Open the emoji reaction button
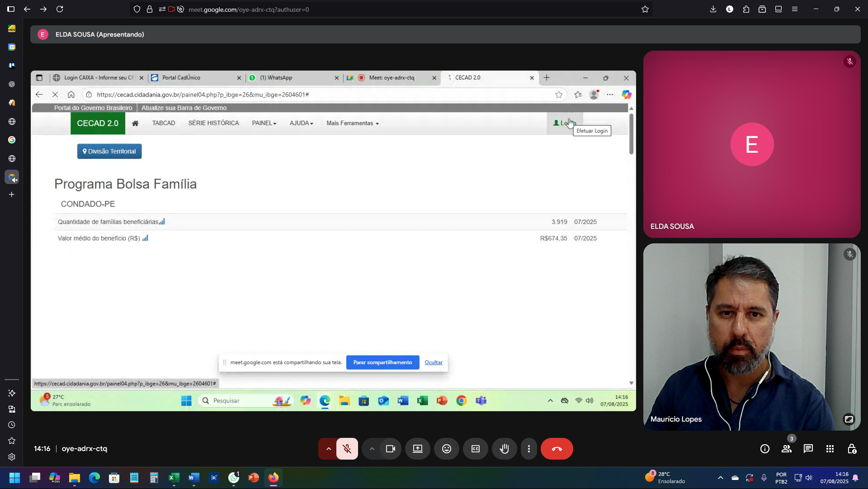Screen dimensions: 868x489 coord(446,449)
